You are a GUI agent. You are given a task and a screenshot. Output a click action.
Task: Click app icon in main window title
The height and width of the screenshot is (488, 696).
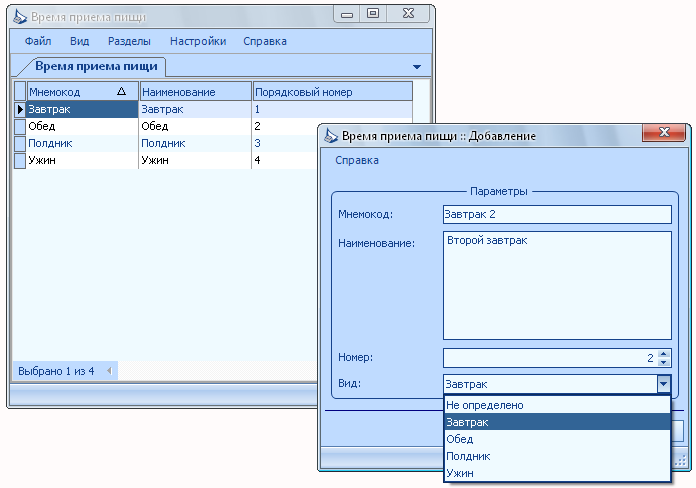tap(20, 17)
